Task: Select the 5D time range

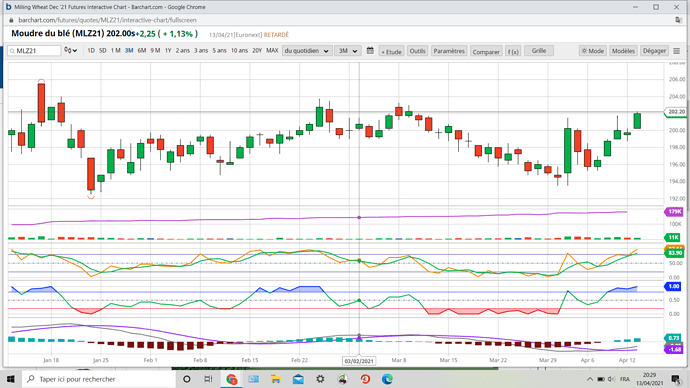Action: point(103,51)
